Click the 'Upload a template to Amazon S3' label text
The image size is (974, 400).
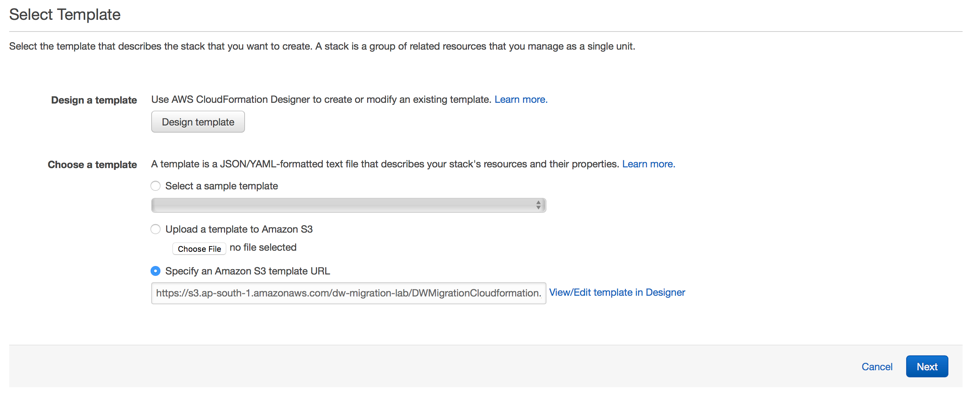tap(239, 229)
